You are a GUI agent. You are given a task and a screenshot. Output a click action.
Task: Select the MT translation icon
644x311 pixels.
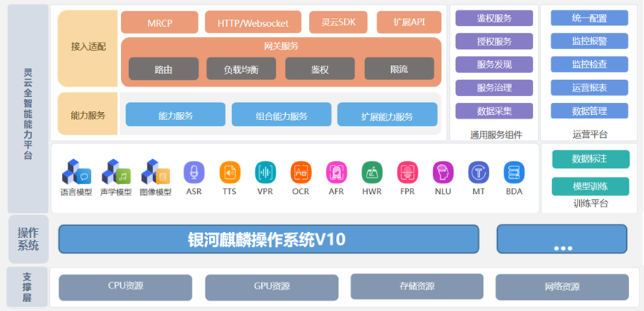[x=478, y=172]
